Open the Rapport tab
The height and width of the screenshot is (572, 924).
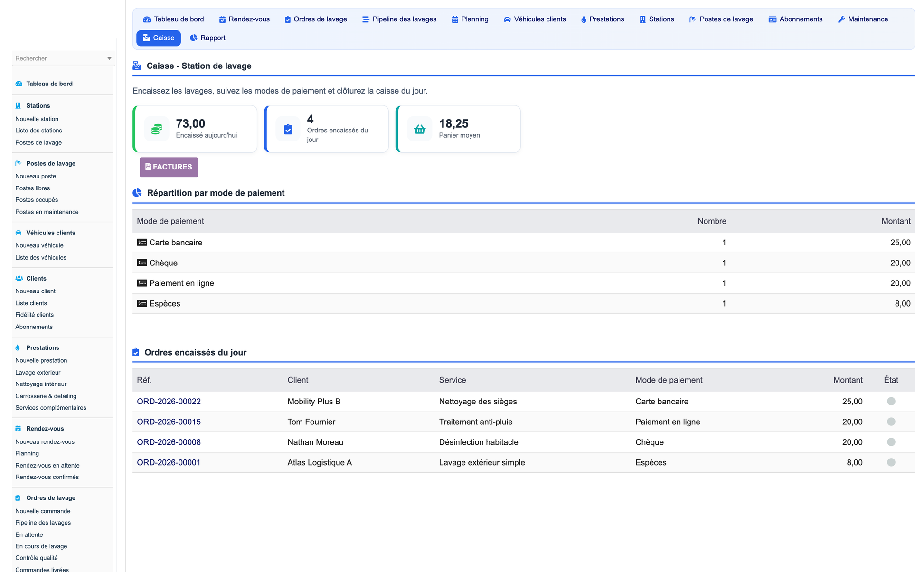(207, 38)
